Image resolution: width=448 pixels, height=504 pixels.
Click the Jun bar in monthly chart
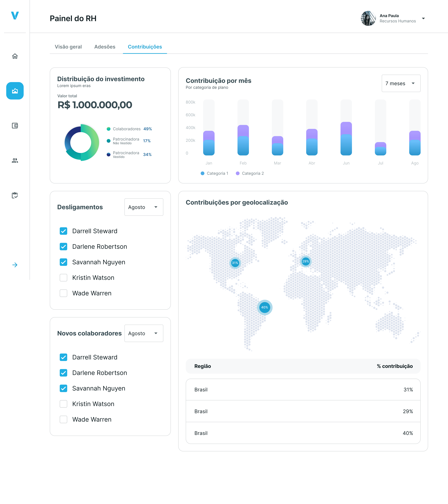pyautogui.click(x=346, y=139)
